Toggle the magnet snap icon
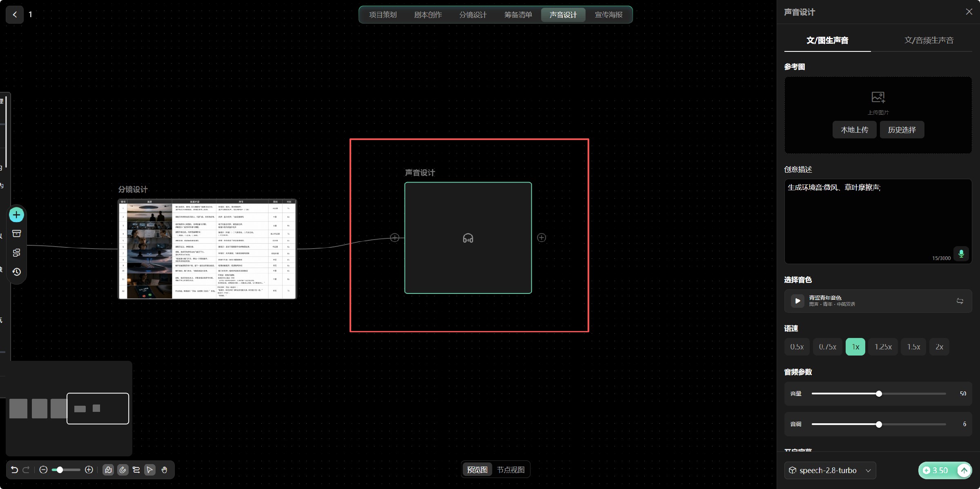Image resolution: width=980 pixels, height=489 pixels. click(x=122, y=470)
